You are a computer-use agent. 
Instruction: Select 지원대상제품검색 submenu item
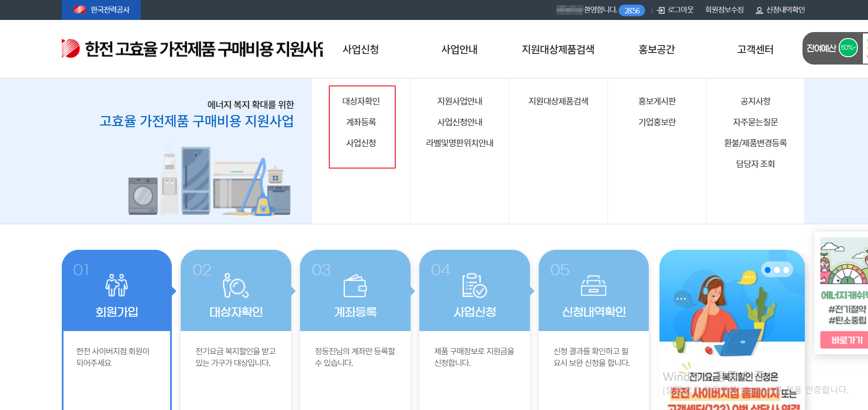click(559, 101)
